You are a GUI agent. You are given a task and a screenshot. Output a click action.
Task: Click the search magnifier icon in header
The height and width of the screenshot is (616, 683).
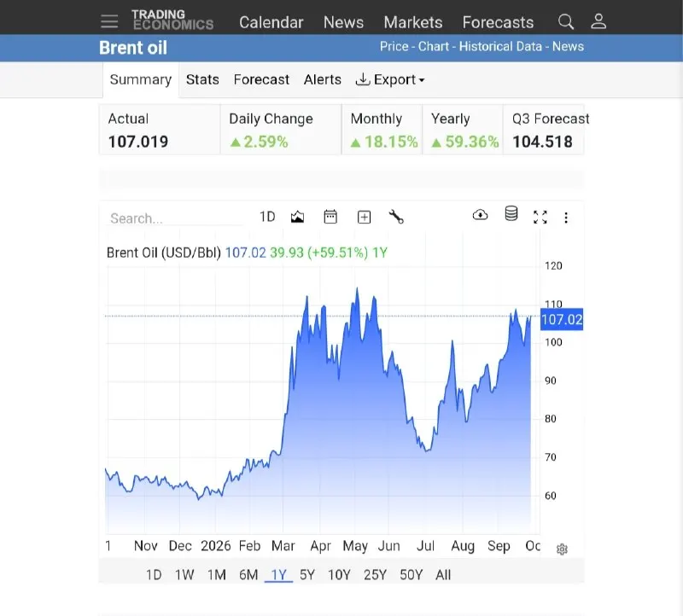click(x=566, y=21)
